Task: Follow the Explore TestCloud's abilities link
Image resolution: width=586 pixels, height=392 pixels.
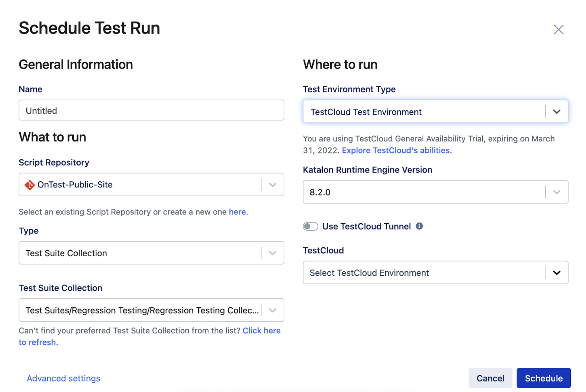Action: (x=396, y=150)
